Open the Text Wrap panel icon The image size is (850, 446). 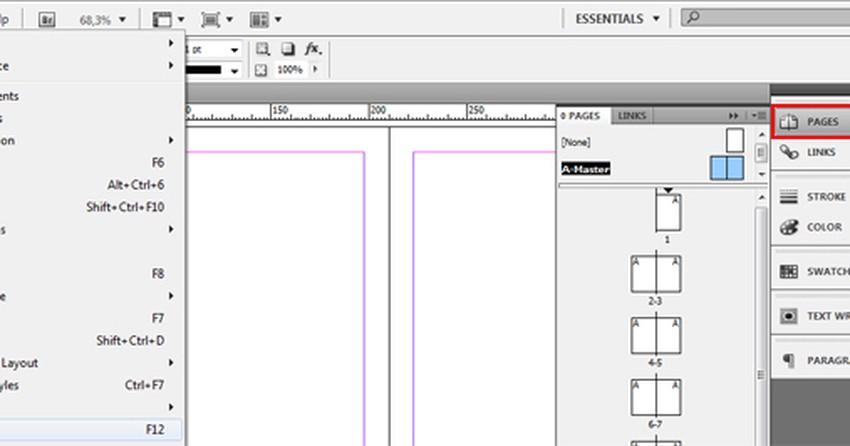pyautogui.click(x=810, y=316)
